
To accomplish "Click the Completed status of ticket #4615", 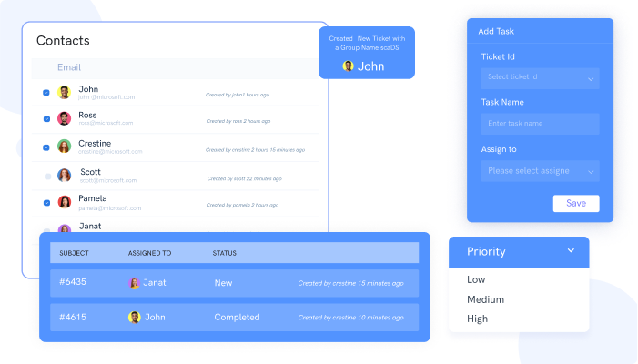I will click(x=237, y=318).
